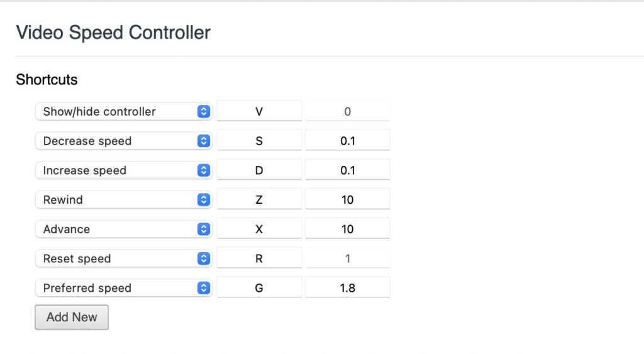Open the Reset speed action dropdown
The height and width of the screenshot is (354, 644).
click(123, 258)
